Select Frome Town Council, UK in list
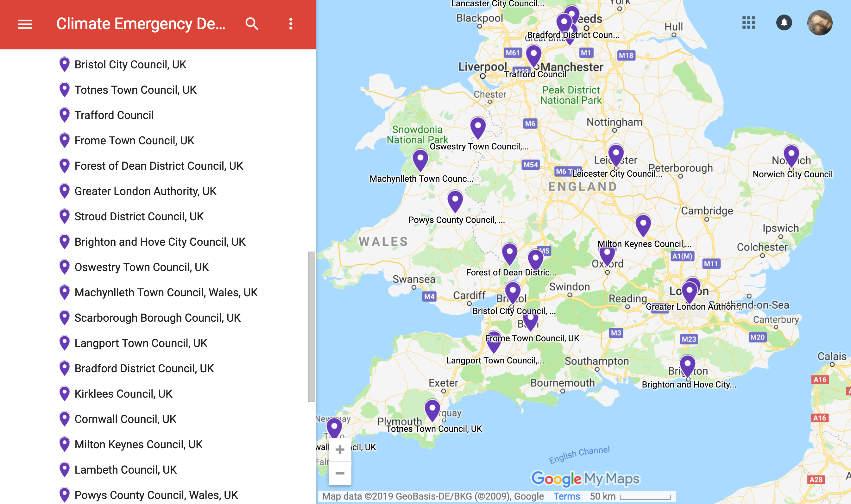The image size is (851, 504). (x=135, y=141)
